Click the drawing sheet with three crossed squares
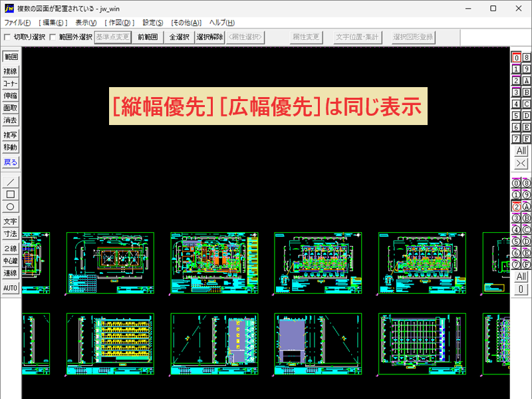 pos(110,263)
